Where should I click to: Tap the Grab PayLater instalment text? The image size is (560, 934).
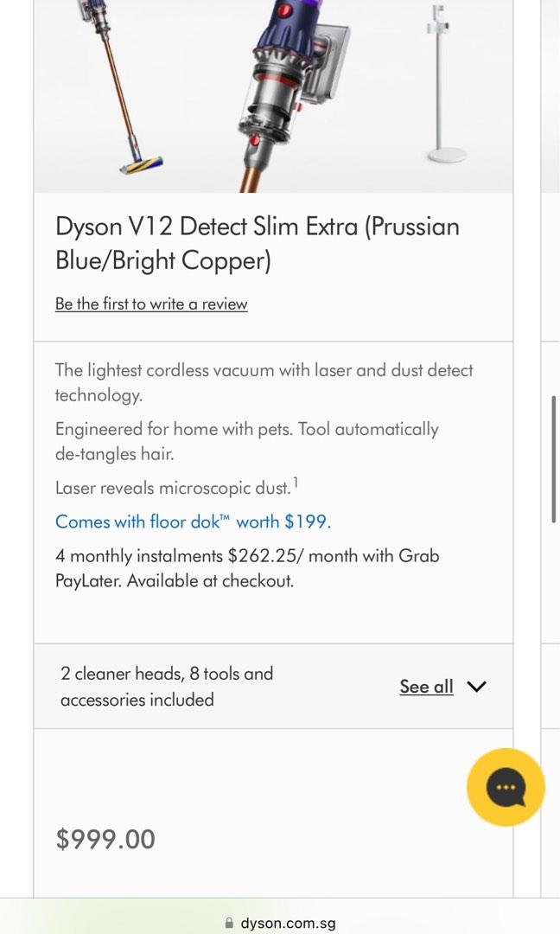(248, 568)
